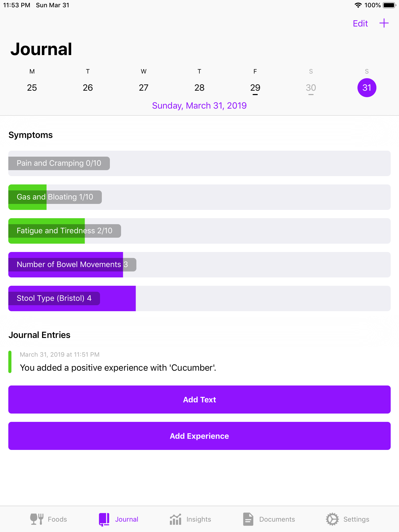
Task: Adjust the Pain and Cramping severity bar
Action: 199,163
